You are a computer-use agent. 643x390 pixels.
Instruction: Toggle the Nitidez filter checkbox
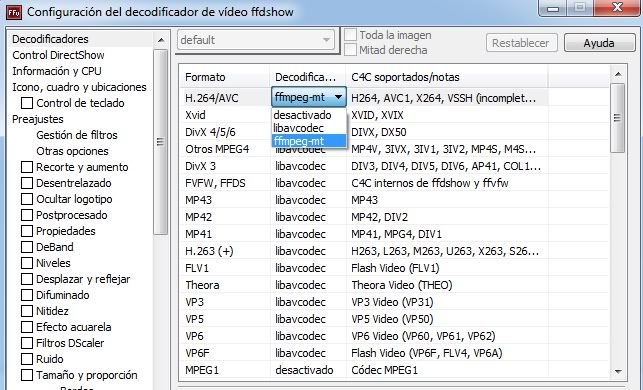coord(27,311)
